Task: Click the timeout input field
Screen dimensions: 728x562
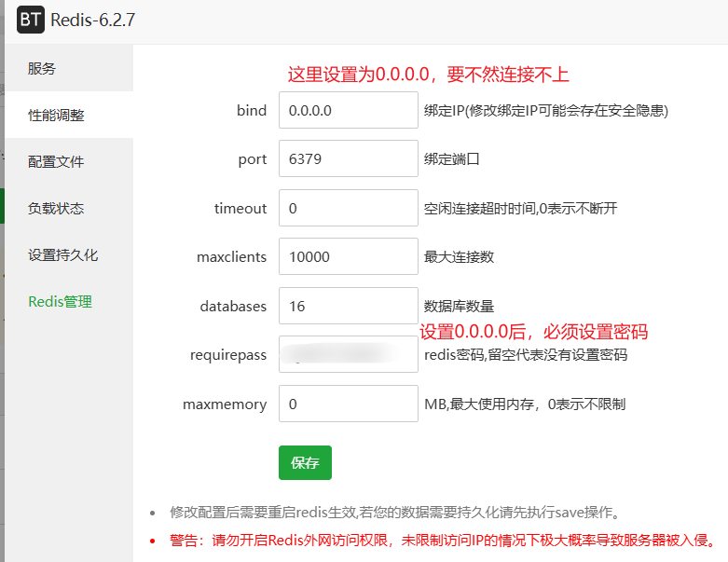Action: [x=349, y=208]
